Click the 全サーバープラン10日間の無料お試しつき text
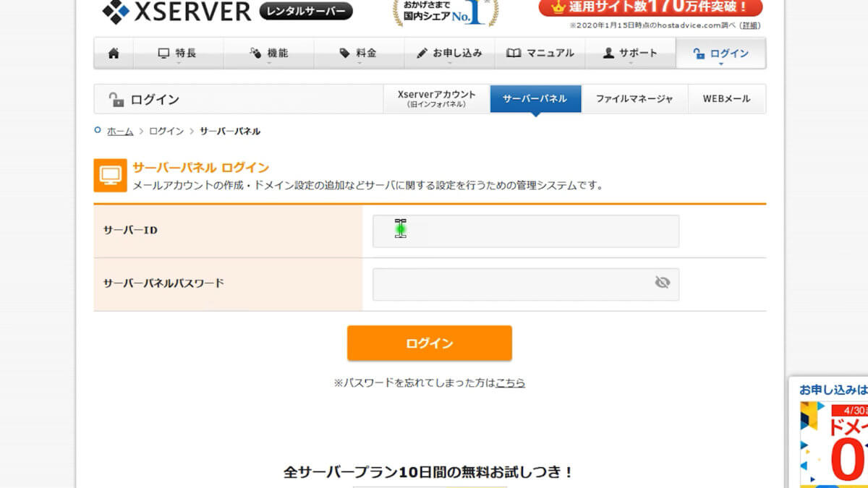This screenshot has height=488, width=868. (429, 473)
